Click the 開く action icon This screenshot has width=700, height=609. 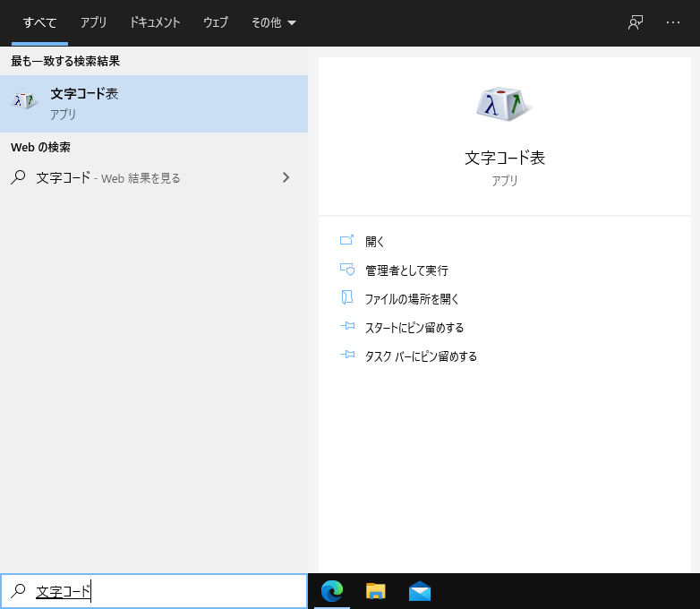tap(347, 241)
